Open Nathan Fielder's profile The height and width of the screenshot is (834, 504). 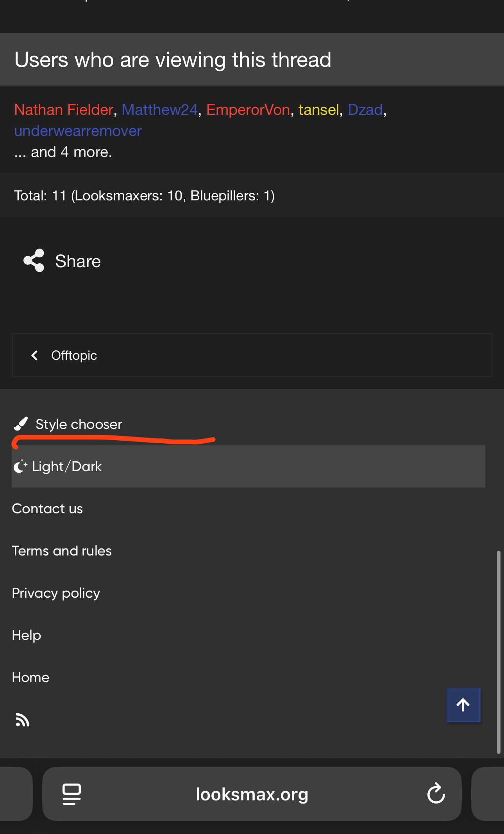pos(64,110)
